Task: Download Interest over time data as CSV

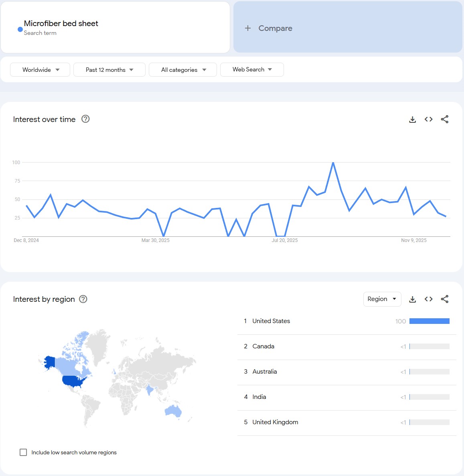Action: [412, 119]
